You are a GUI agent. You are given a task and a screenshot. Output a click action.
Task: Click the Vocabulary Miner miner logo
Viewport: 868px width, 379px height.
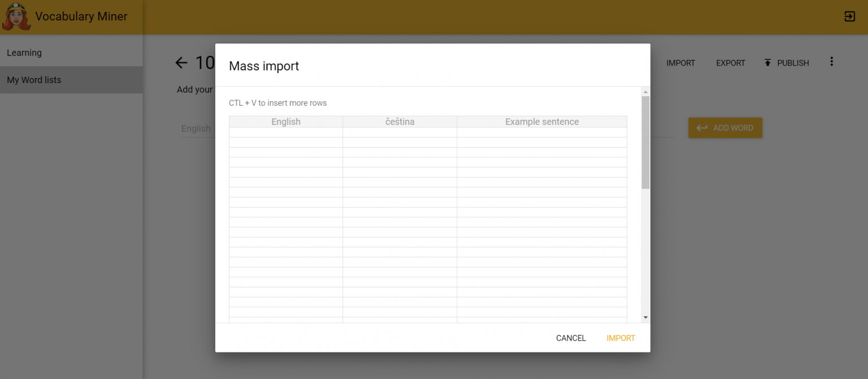pyautogui.click(x=16, y=16)
